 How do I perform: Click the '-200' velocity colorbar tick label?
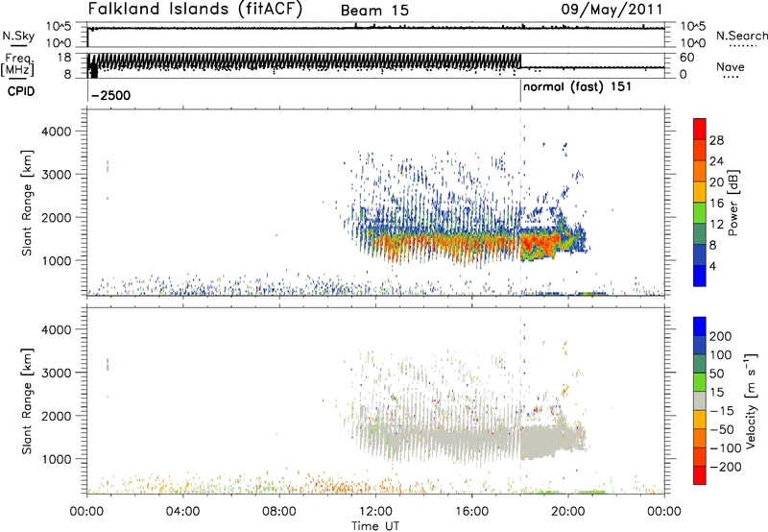(x=726, y=467)
